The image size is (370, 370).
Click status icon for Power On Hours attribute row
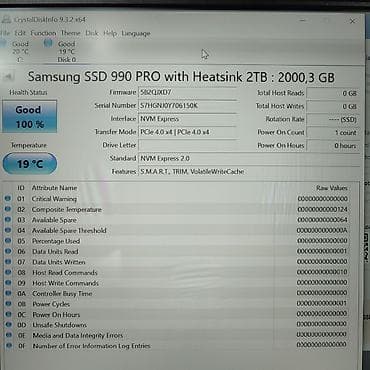point(9,314)
